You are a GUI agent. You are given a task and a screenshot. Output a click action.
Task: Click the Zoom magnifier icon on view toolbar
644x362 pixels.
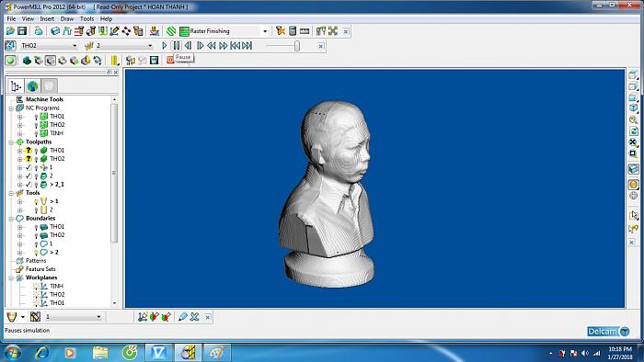pyautogui.click(x=633, y=119)
